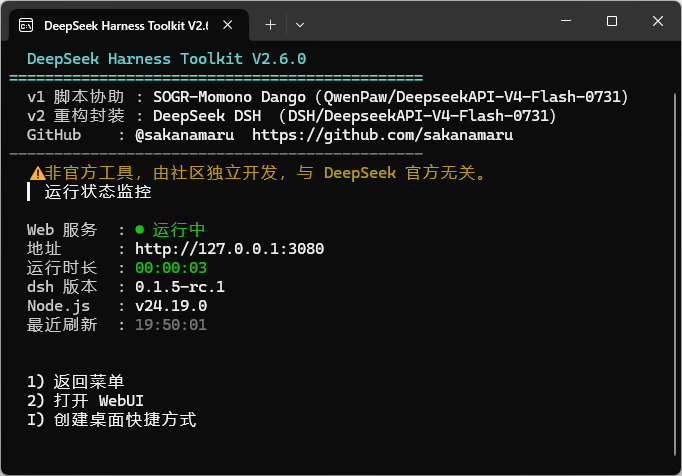This screenshot has height=476, width=682.
Task: Click the v2 重构封装 label
Action: [x=76, y=116]
